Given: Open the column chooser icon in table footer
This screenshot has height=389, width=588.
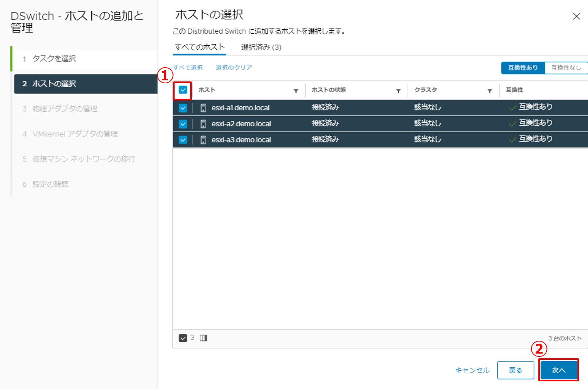Looking at the screenshot, I should 203,338.
